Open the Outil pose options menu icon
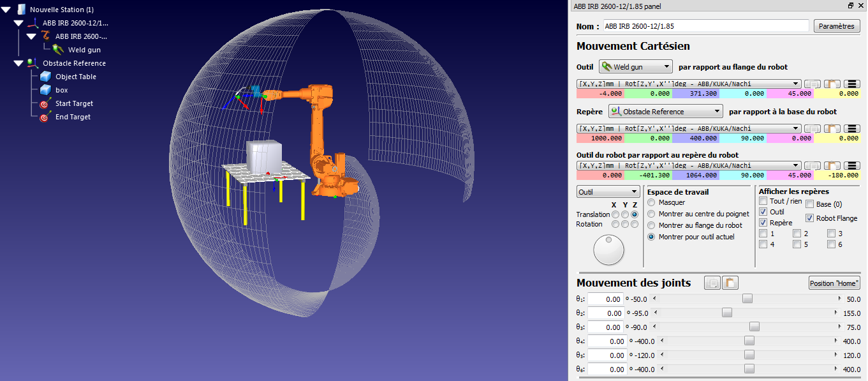 tap(851, 84)
